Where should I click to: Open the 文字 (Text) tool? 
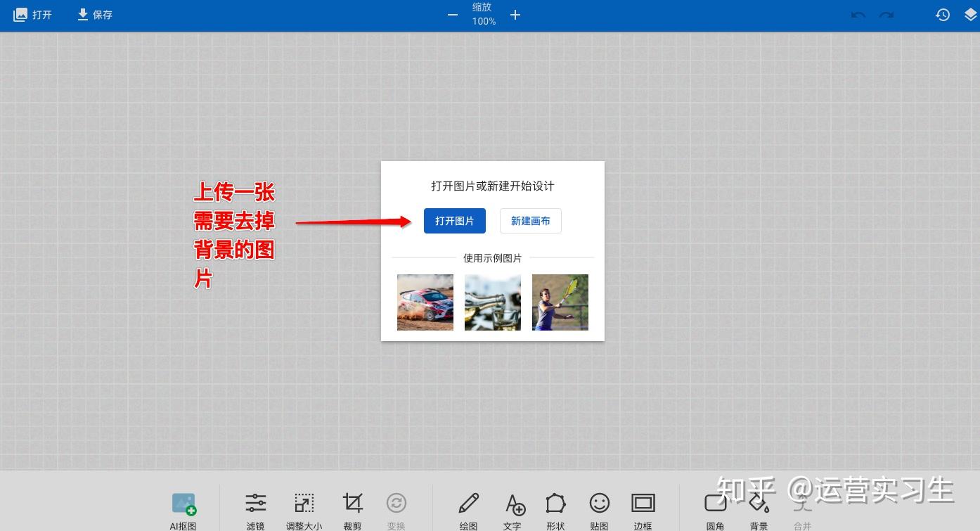(514, 508)
